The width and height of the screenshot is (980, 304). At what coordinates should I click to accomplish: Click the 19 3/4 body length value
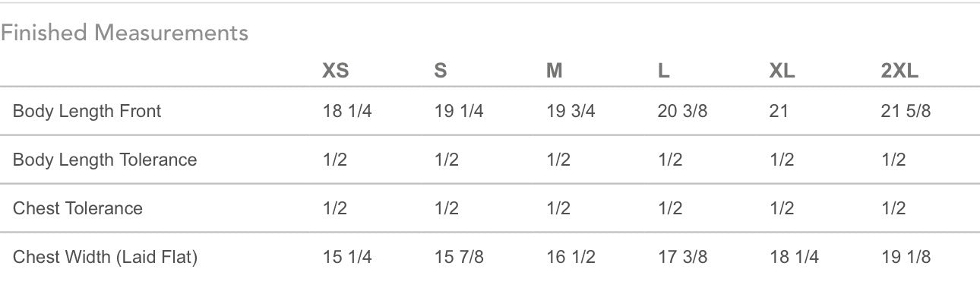(x=571, y=111)
